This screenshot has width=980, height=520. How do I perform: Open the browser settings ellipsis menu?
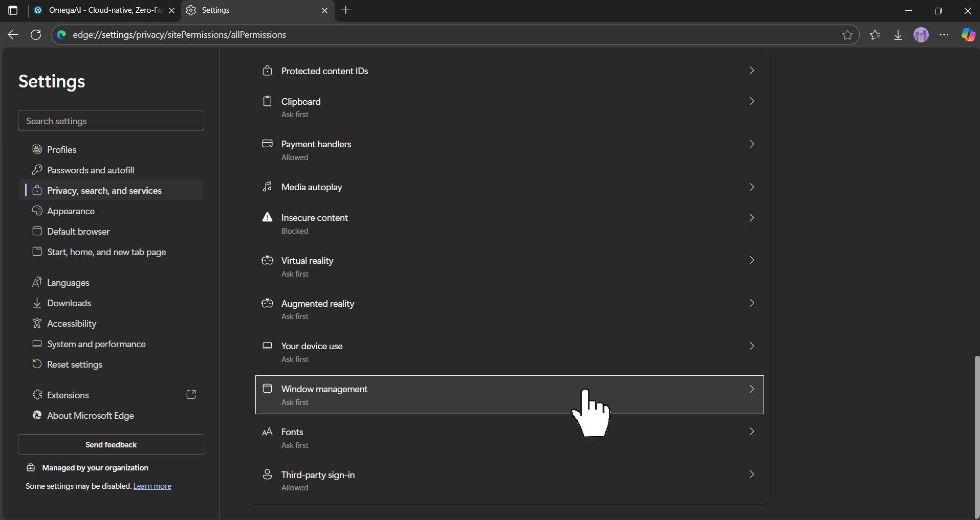pos(945,35)
